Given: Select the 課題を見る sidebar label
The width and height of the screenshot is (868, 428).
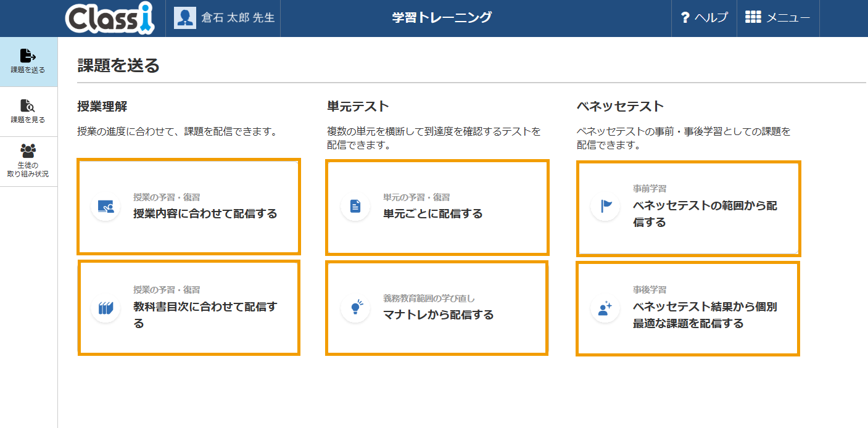Looking at the screenshot, I should 28,120.
